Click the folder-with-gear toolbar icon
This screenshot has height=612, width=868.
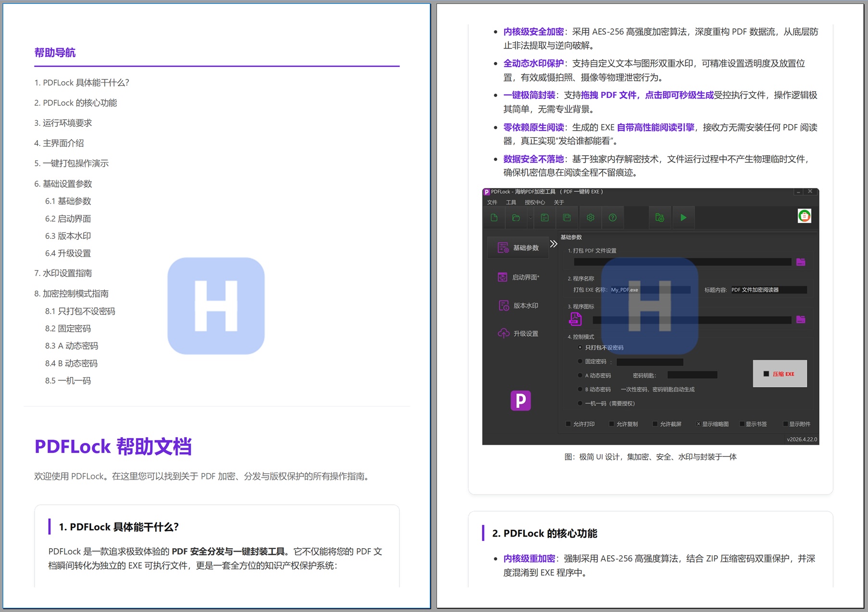(x=659, y=218)
